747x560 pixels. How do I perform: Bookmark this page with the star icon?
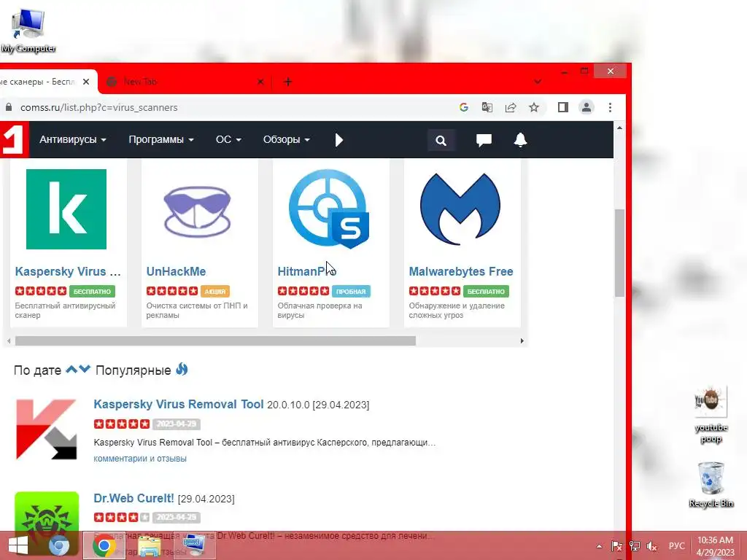point(533,108)
